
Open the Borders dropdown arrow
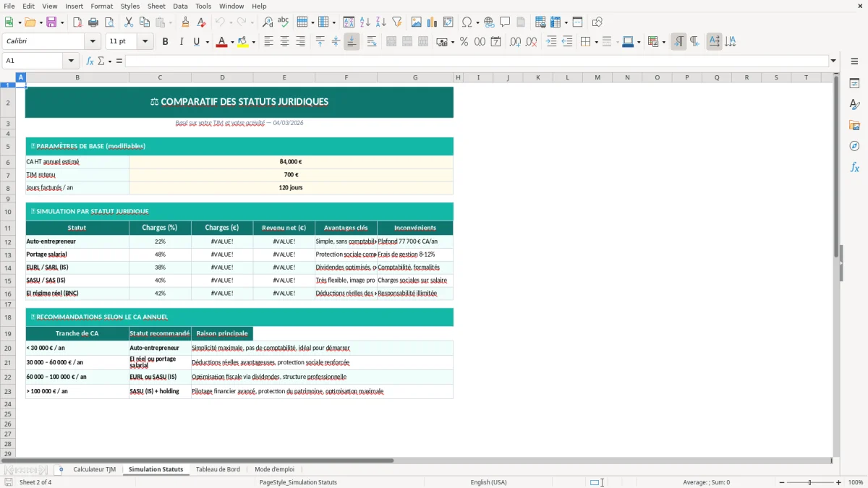point(596,42)
